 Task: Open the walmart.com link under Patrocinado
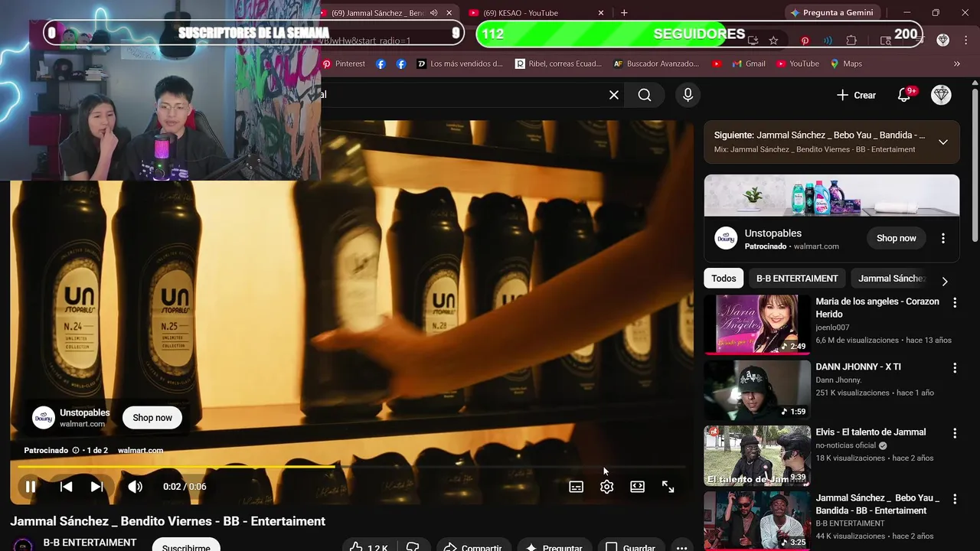pos(140,450)
